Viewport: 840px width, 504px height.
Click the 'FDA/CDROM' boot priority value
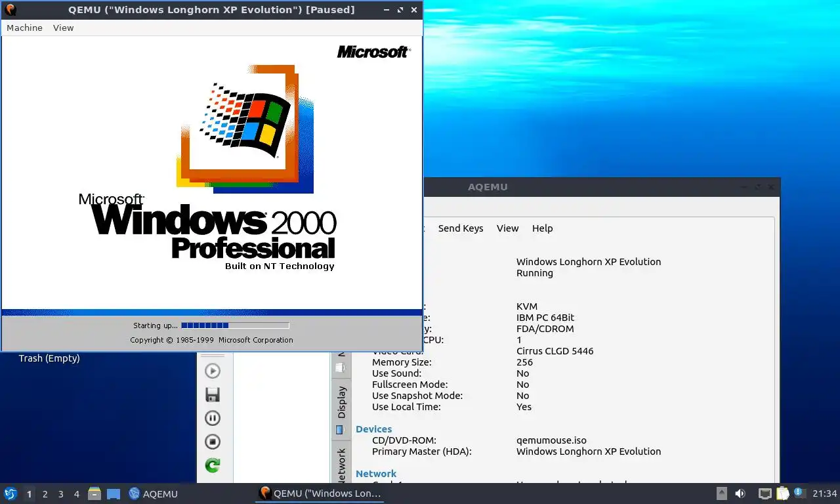(545, 329)
